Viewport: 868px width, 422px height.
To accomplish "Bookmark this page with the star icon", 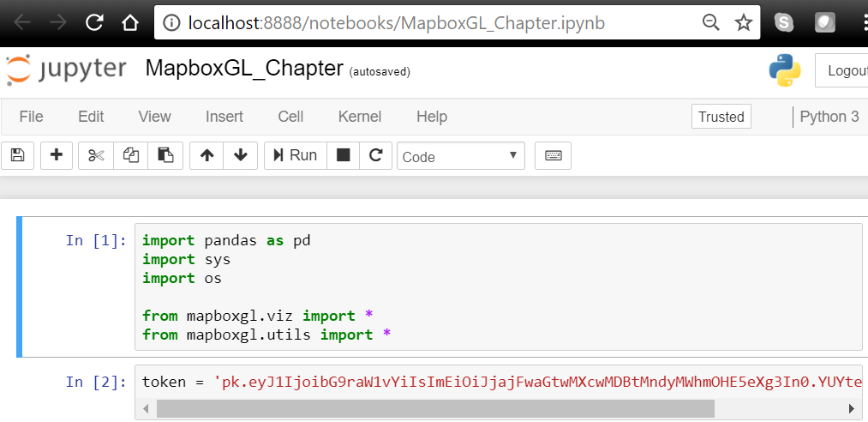I will click(743, 22).
